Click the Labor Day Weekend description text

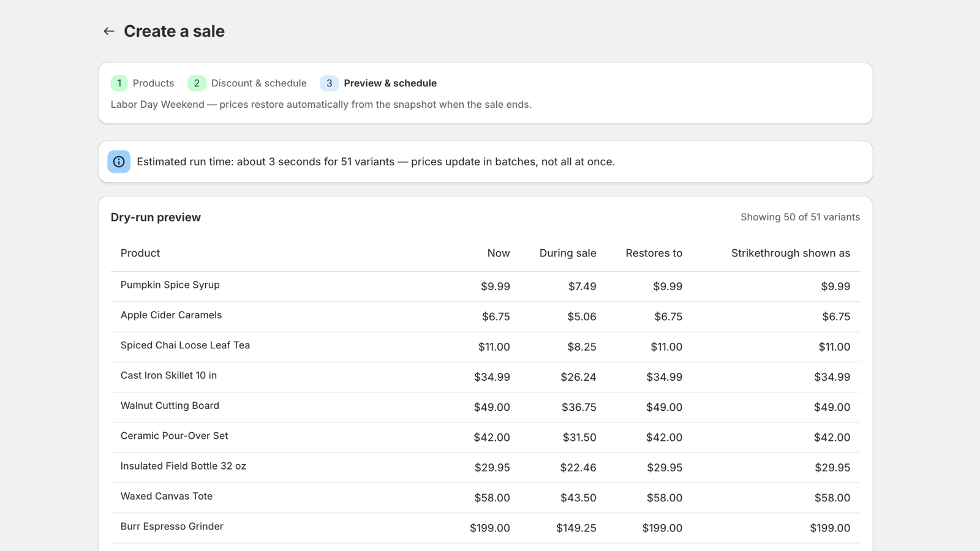pos(321,105)
